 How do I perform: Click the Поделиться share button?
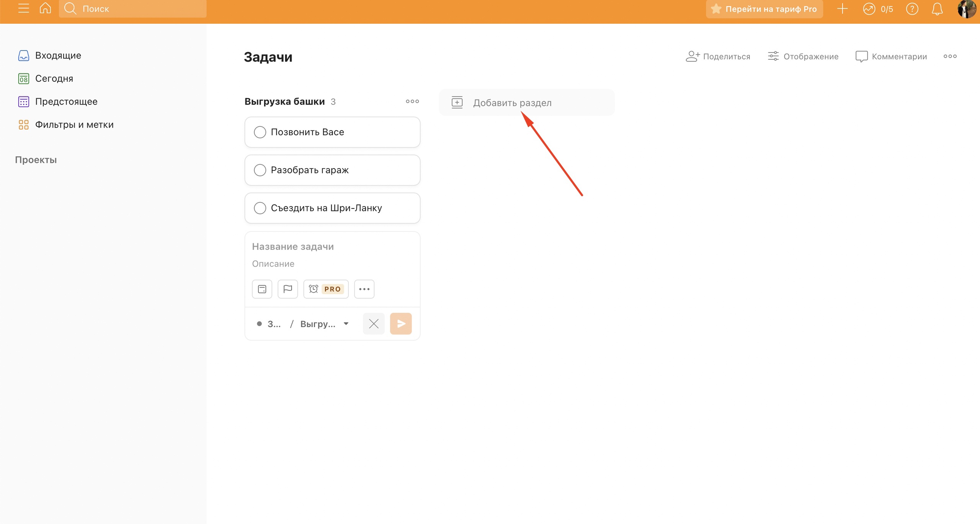point(718,56)
